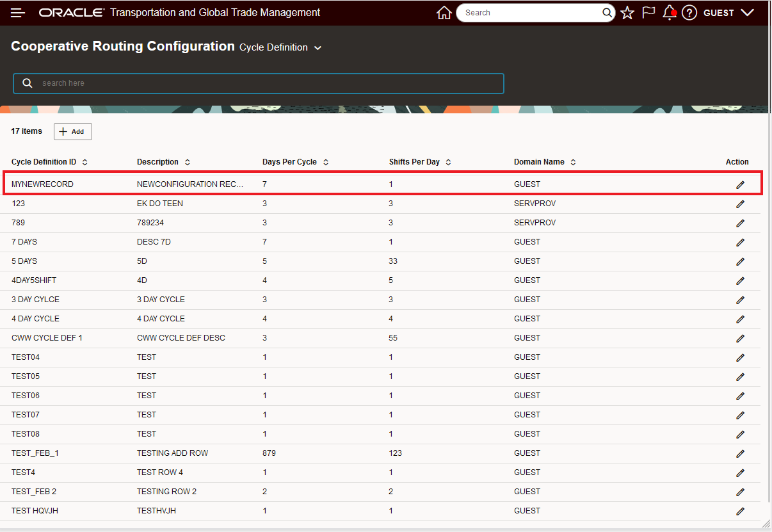Edit TEST04 row pencil icon

point(741,357)
